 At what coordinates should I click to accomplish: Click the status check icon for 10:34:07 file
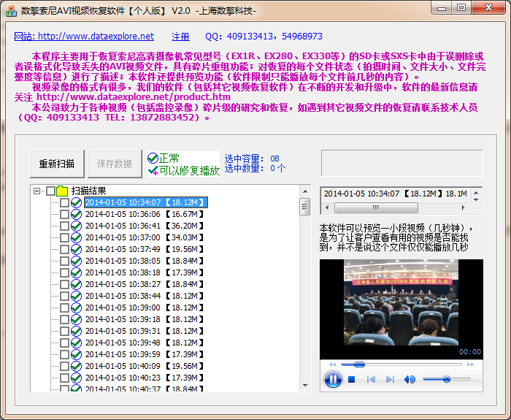point(76,202)
